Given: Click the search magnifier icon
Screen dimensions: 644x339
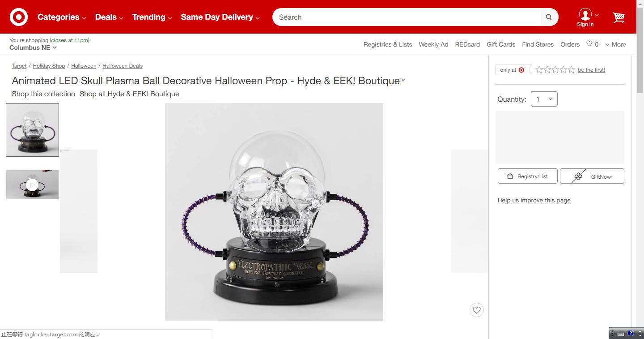Looking at the screenshot, I should pos(549,17).
